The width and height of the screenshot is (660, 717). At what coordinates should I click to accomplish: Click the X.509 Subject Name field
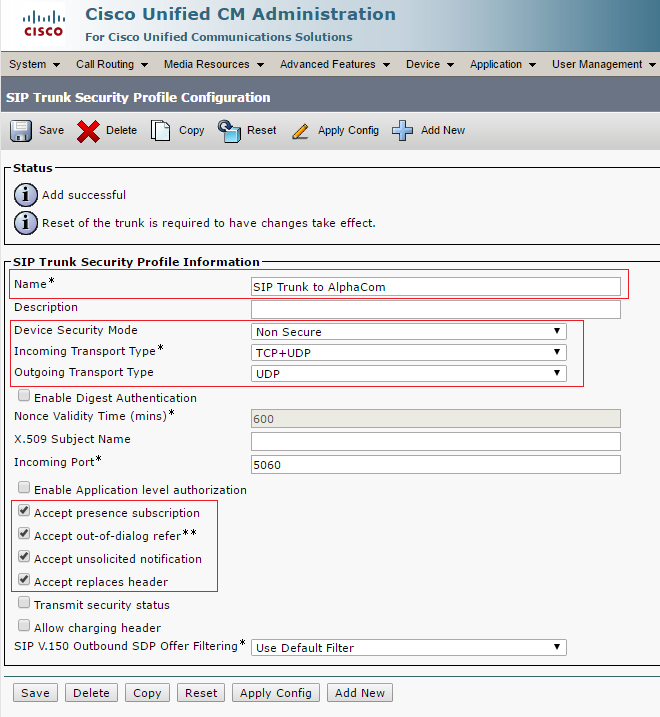(x=435, y=441)
